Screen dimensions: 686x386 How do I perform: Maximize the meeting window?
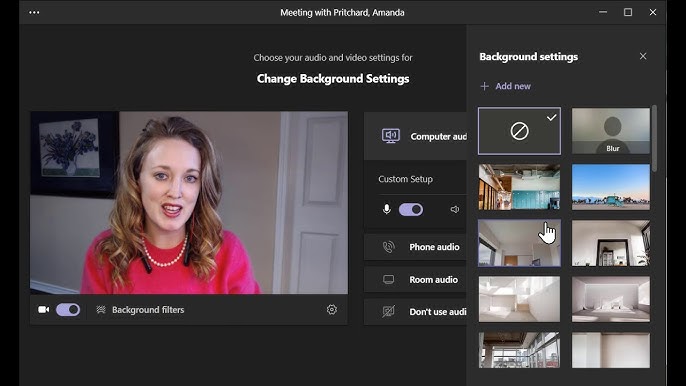(x=628, y=12)
